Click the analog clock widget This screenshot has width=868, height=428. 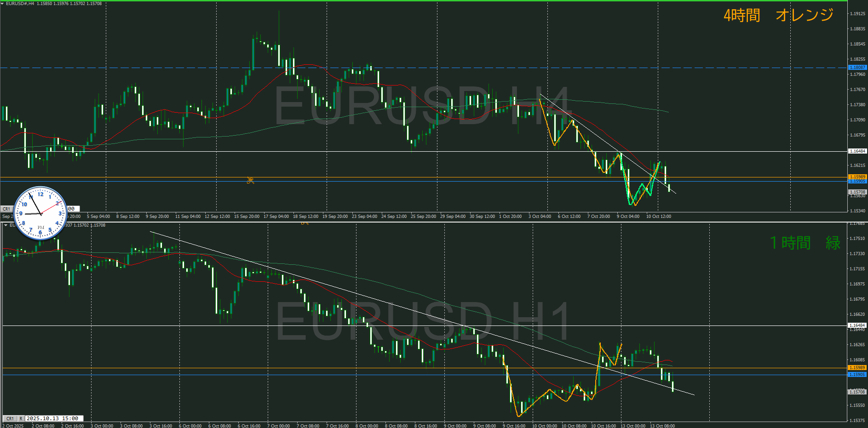(x=40, y=213)
